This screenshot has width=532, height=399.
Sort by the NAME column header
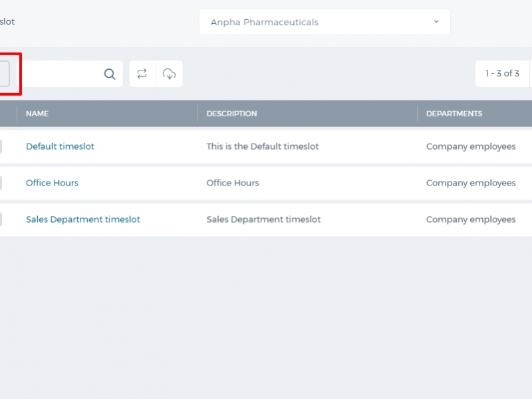[37, 114]
